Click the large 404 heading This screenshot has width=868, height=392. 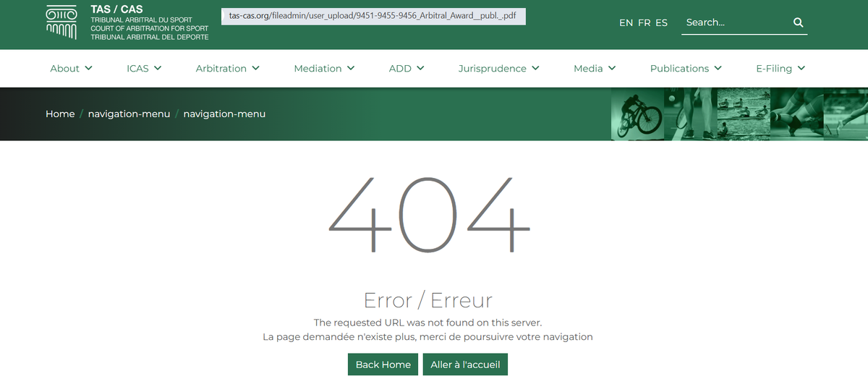pos(430,215)
